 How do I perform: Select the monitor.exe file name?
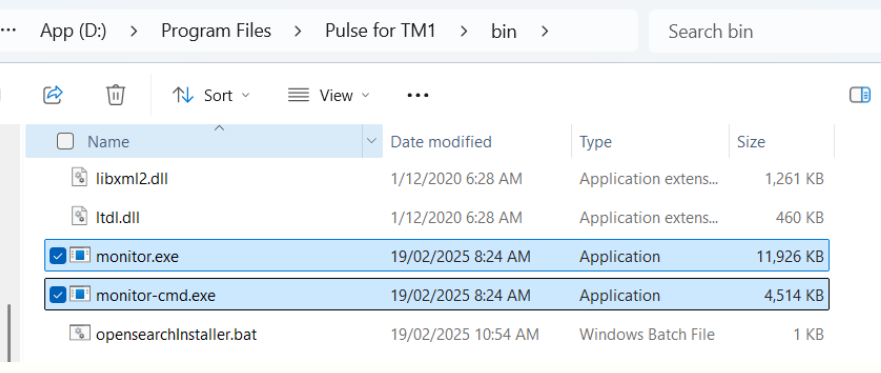click(137, 257)
